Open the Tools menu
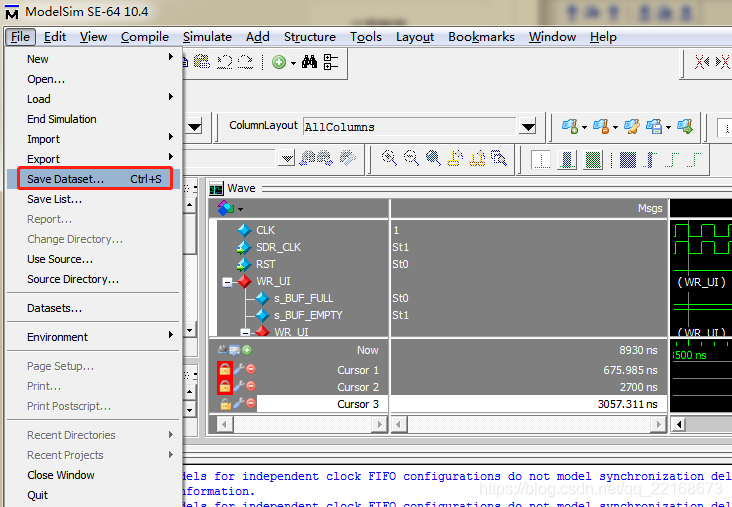This screenshot has height=507, width=732. [366, 36]
